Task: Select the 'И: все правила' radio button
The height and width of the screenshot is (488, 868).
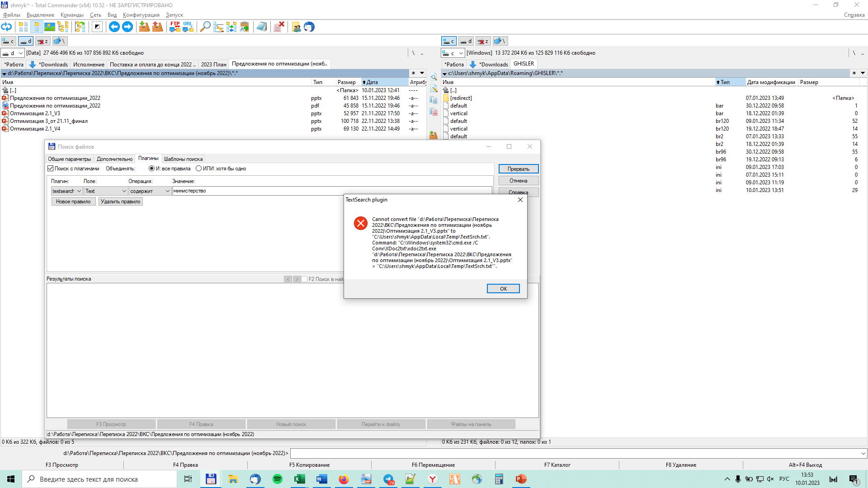Action: point(151,169)
